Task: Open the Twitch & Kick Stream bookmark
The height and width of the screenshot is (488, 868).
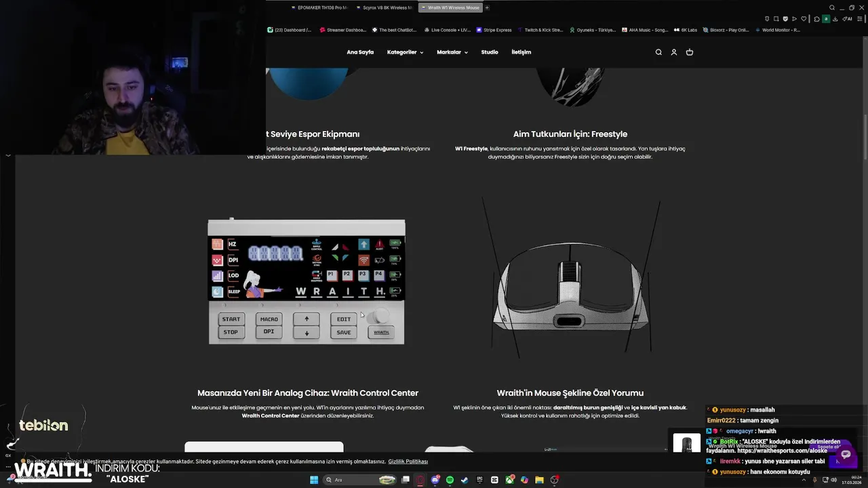Action: click(540, 30)
